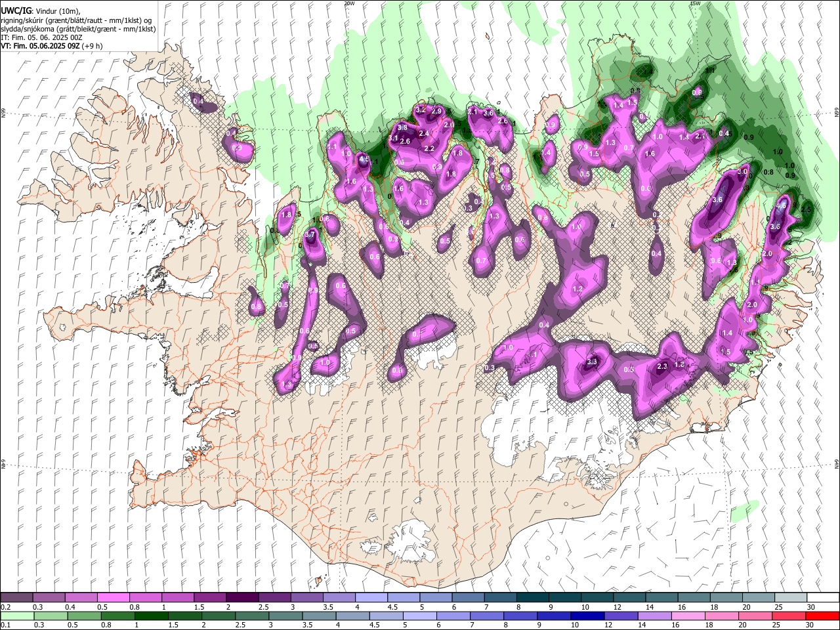
Task: Click the top-row legend label '0.2'
Action: [x=5, y=607]
